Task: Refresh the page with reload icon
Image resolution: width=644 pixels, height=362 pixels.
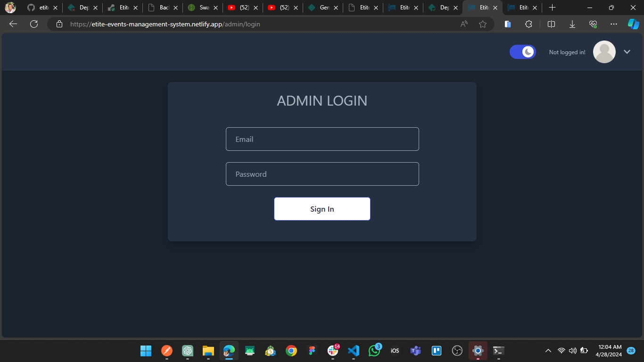Action: 34,24
